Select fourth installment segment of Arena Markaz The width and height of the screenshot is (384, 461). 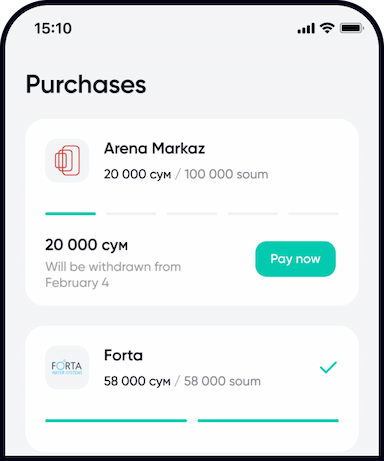click(x=253, y=214)
